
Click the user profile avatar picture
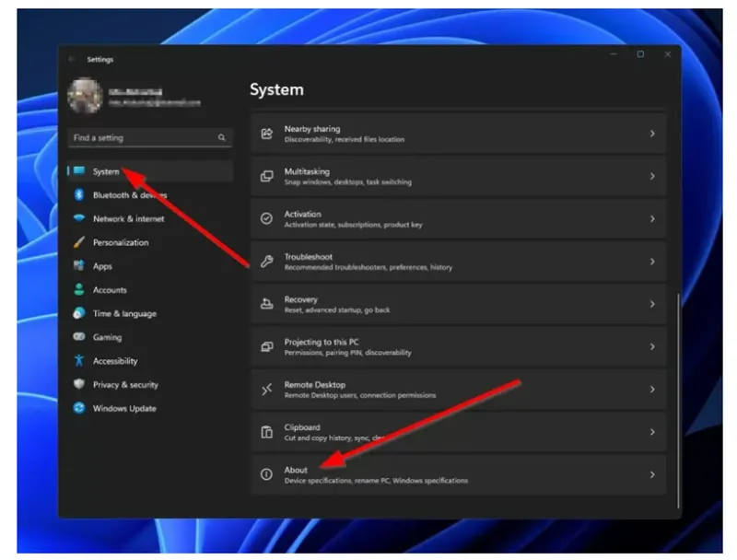85,96
